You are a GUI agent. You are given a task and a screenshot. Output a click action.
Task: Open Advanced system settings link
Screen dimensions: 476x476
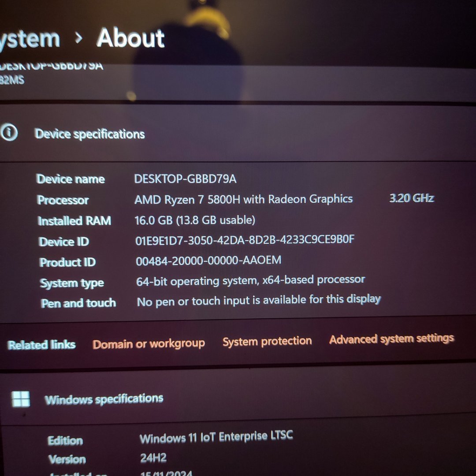[392, 338]
